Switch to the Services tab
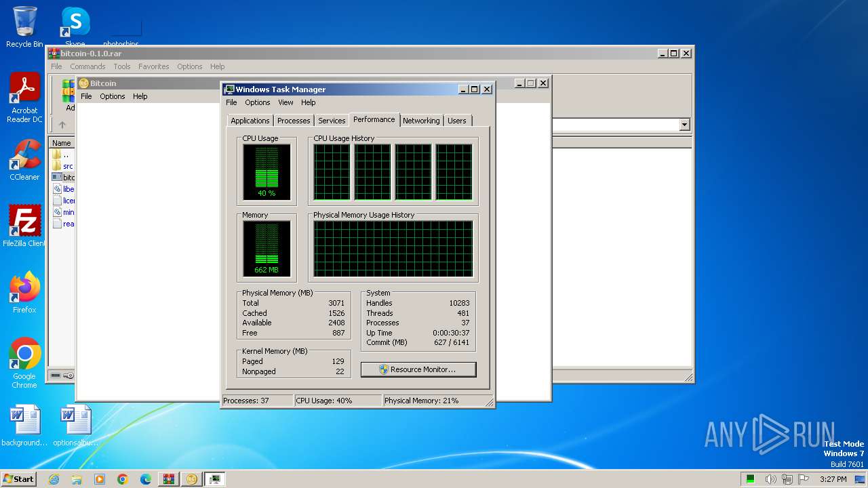Image resolution: width=868 pixels, height=488 pixels. coord(332,121)
